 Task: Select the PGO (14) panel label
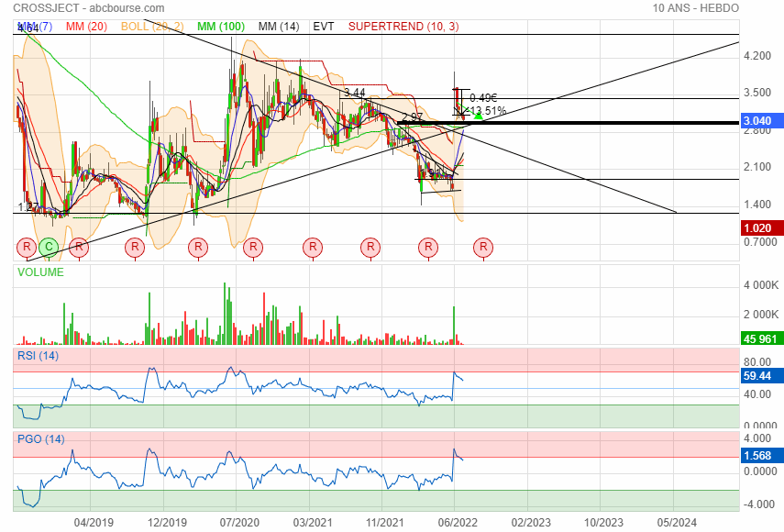point(41,439)
